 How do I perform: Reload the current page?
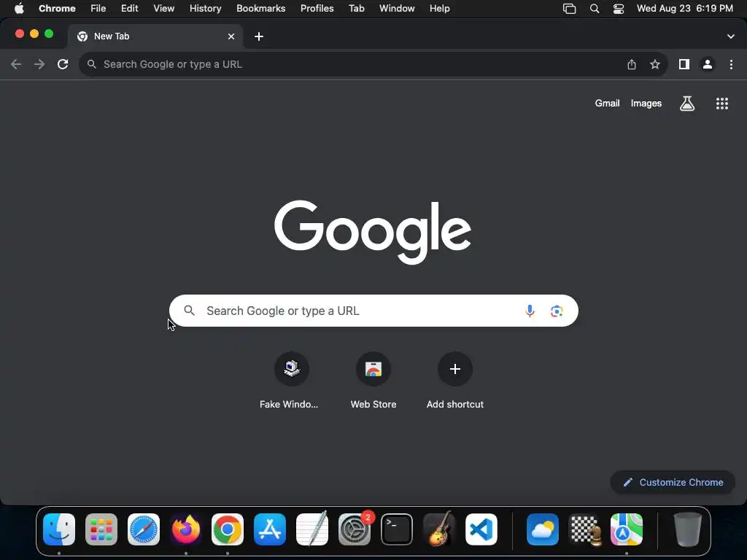point(63,64)
